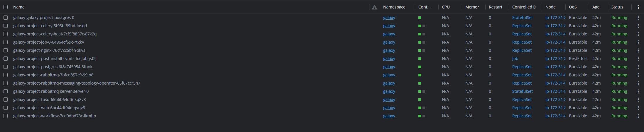
Task: Sort pods by the Age column header
Action: click(596, 7)
